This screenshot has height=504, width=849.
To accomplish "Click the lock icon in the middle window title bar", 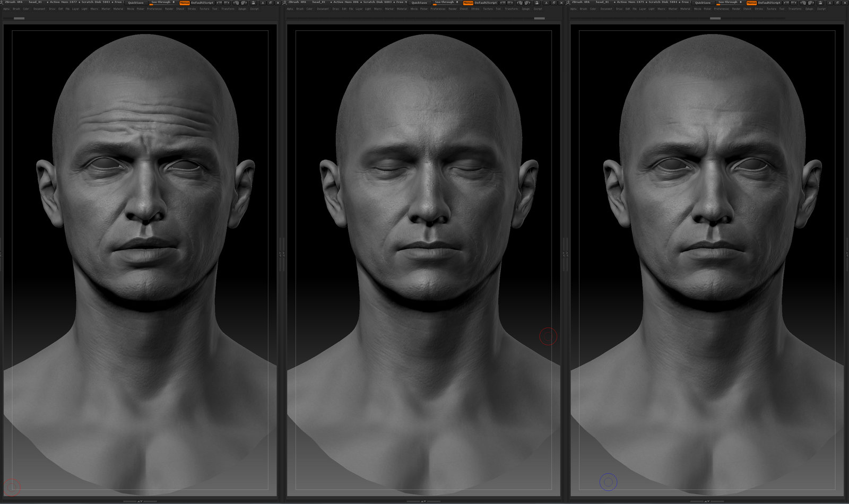I will click(x=536, y=3).
